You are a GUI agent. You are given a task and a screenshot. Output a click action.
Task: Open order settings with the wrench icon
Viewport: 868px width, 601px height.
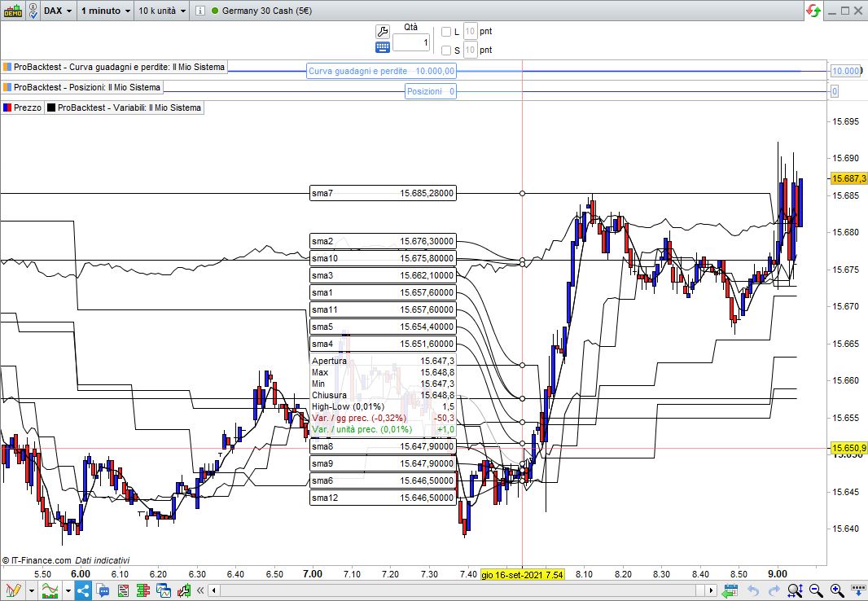pyautogui.click(x=383, y=31)
